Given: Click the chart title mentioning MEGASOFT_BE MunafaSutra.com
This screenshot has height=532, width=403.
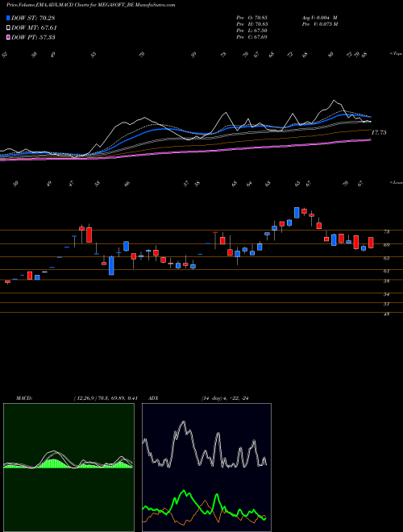Looking at the screenshot, I should tap(91, 5).
